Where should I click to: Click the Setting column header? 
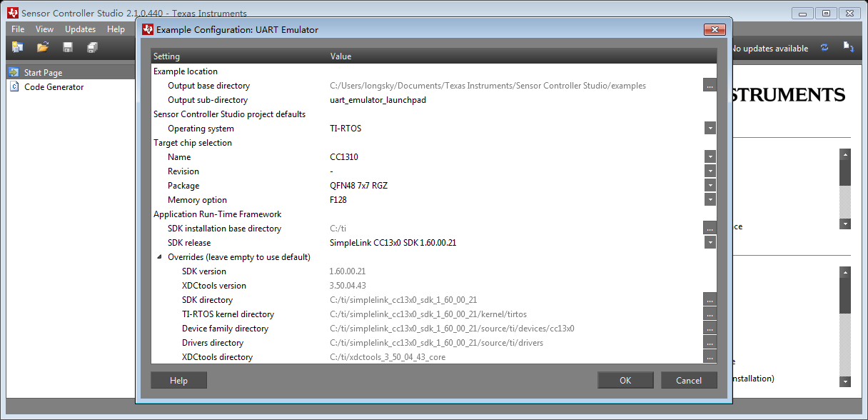(x=167, y=56)
